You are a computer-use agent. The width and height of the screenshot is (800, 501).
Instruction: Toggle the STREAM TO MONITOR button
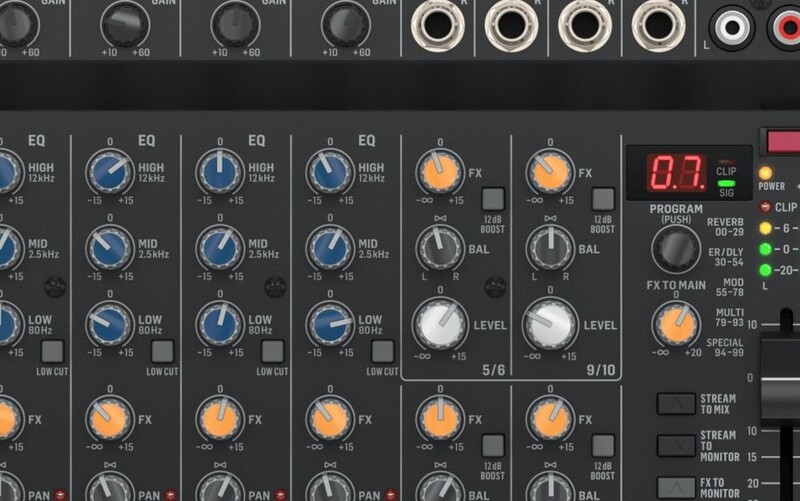tap(676, 446)
